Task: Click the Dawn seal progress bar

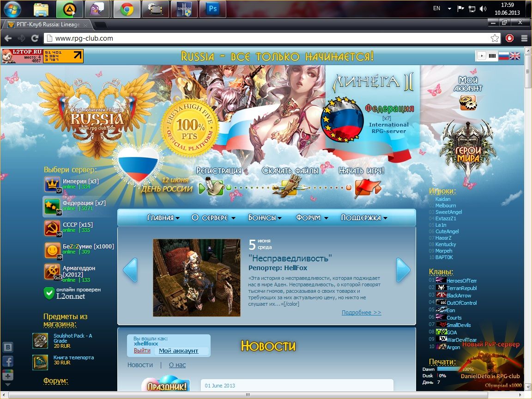Action: click(x=450, y=369)
